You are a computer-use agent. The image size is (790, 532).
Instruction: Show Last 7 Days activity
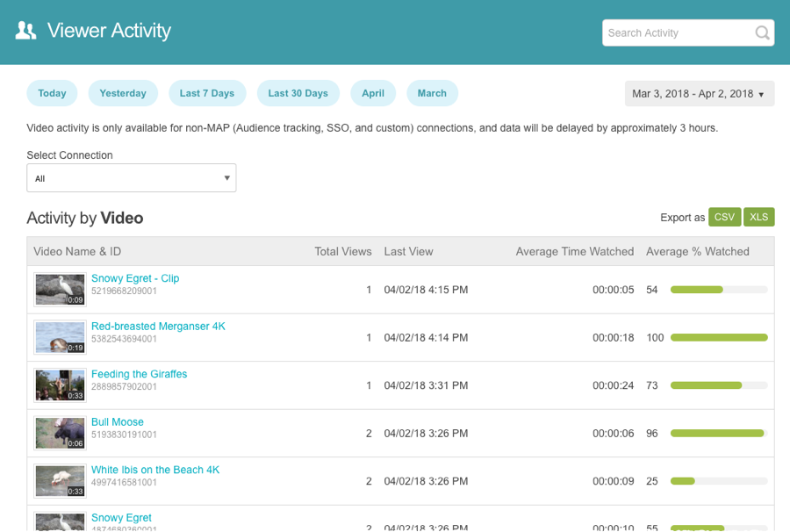pos(207,93)
